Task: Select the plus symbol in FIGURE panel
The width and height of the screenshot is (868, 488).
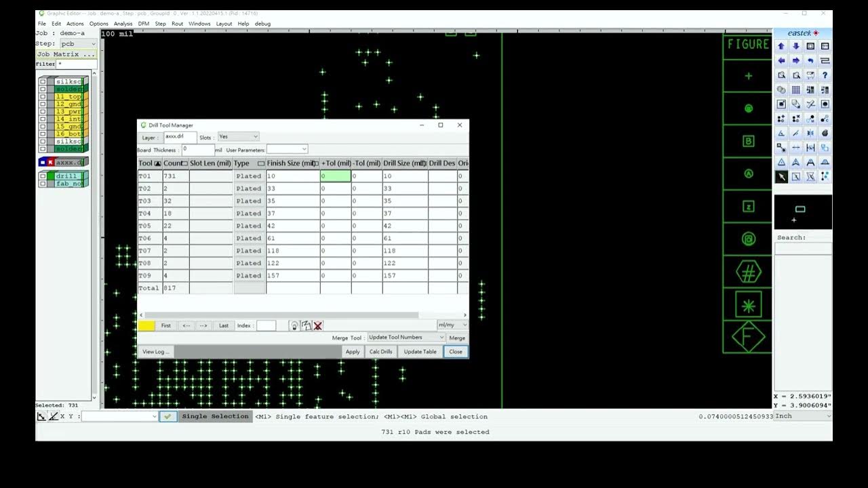Action: point(748,76)
